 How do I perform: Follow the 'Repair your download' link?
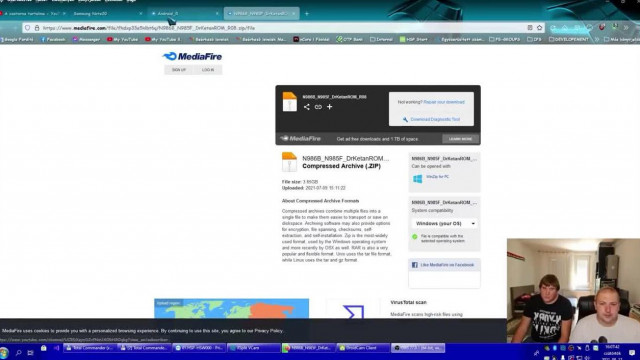point(444,102)
